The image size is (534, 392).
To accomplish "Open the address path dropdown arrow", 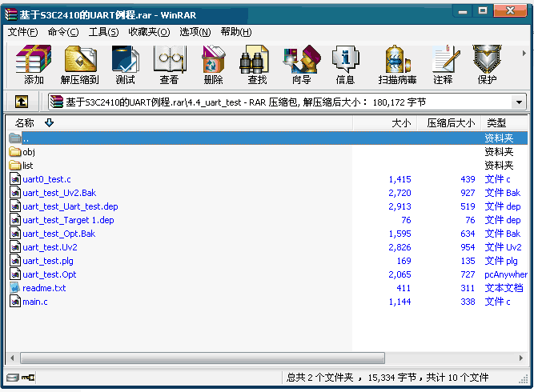I will pyautogui.click(x=519, y=102).
